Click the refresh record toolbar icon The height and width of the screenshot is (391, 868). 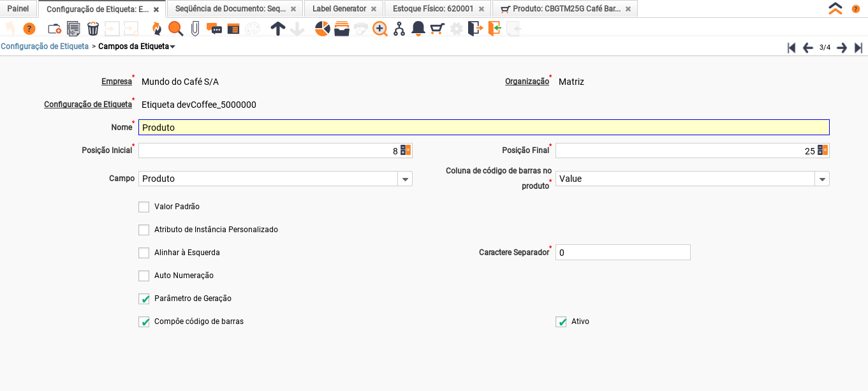156,29
